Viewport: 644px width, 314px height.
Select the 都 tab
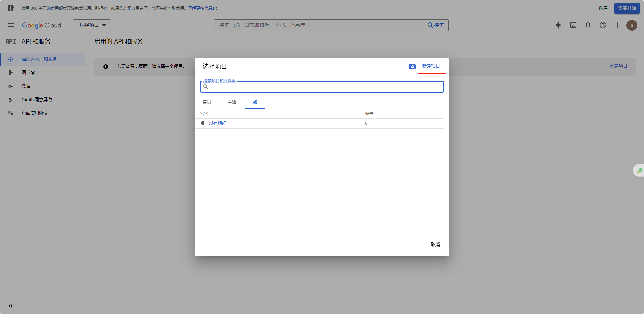[x=255, y=102]
